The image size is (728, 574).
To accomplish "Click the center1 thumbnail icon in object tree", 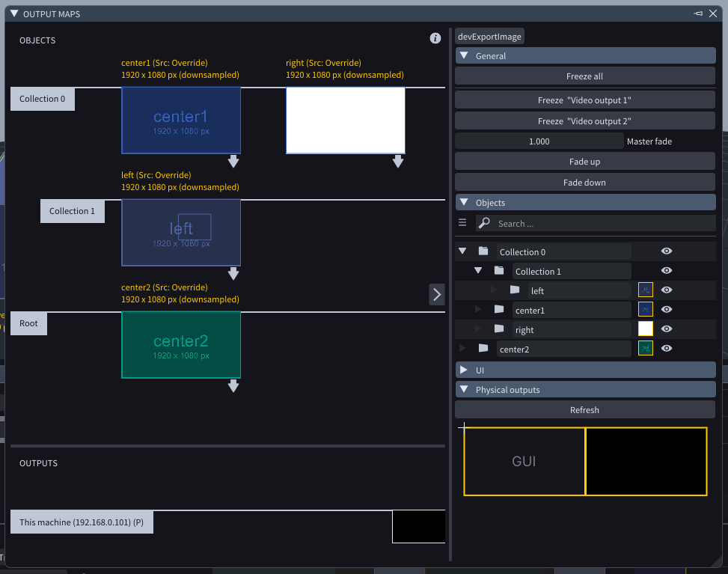I will (x=645, y=309).
